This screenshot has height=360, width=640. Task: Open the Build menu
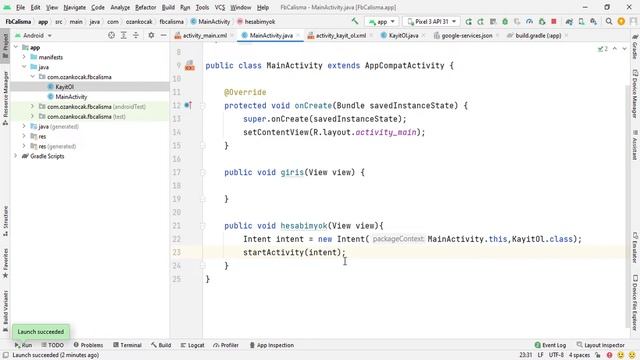tap(168, 7)
